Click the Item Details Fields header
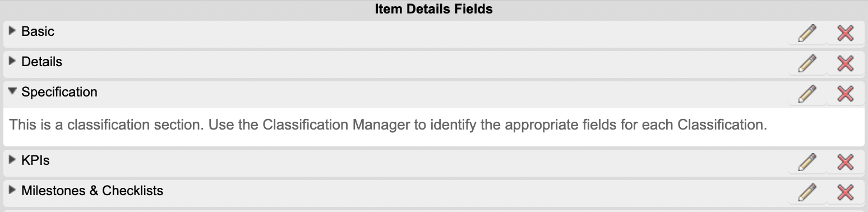868x212 pixels. [x=434, y=9]
